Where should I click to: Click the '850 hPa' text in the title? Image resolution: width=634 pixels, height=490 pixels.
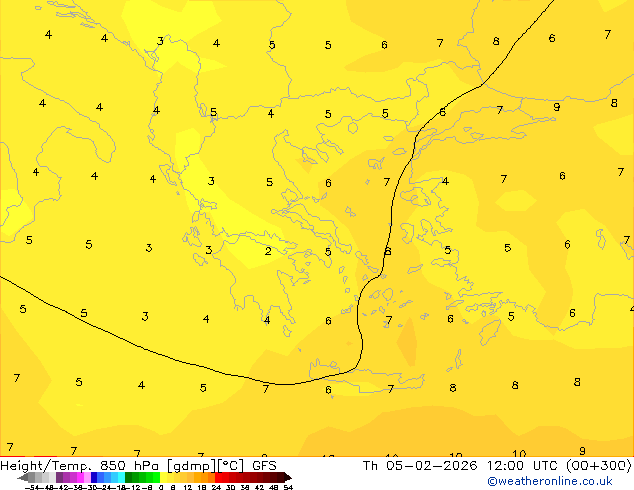[130, 465]
